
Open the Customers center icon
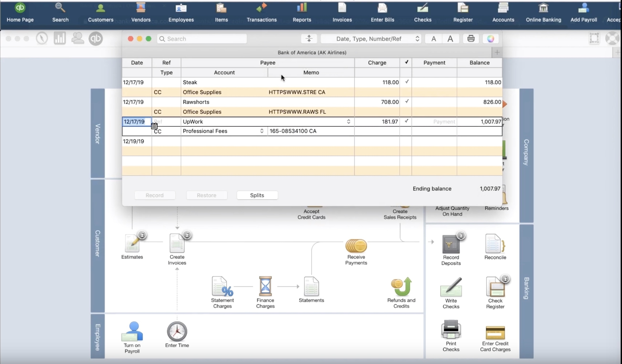(100, 13)
